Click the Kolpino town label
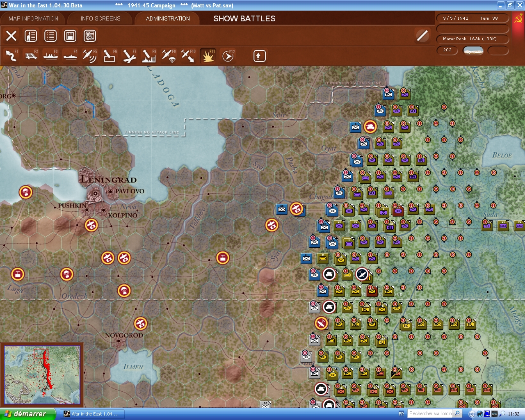 click(123, 215)
